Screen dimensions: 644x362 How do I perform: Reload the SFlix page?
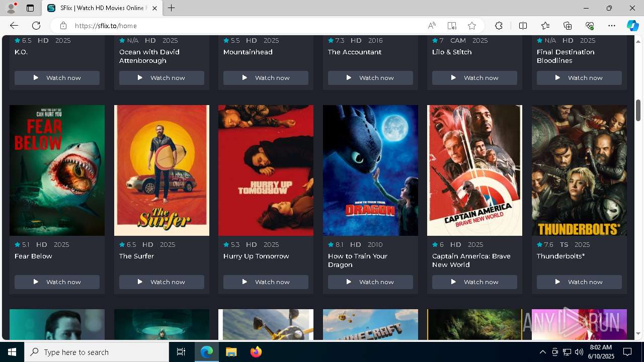36,26
